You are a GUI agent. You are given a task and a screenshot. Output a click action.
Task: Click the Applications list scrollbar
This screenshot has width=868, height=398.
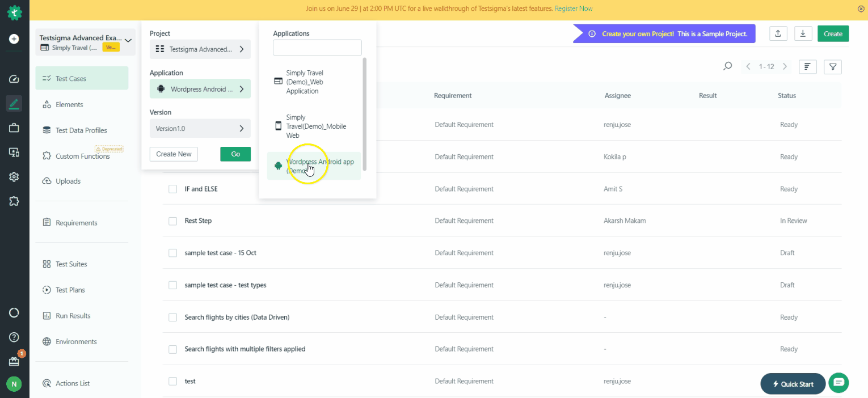click(x=365, y=114)
